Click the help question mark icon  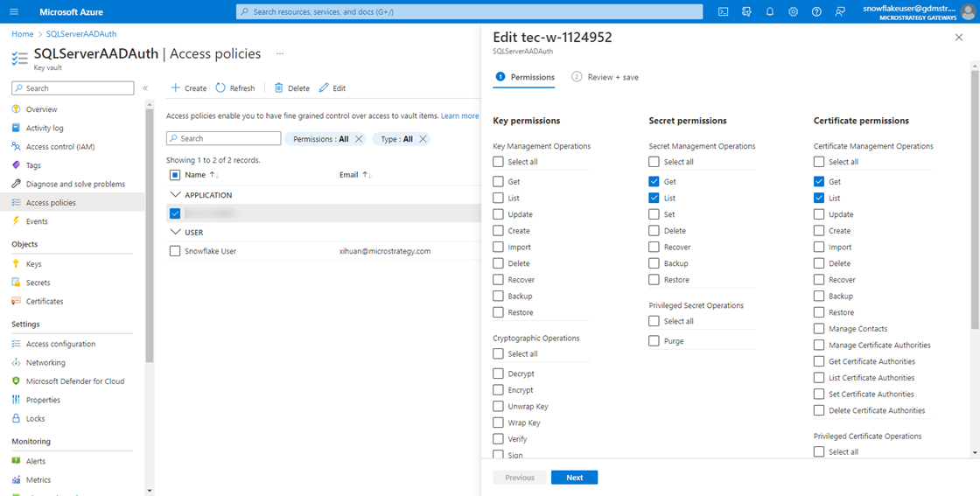816,11
